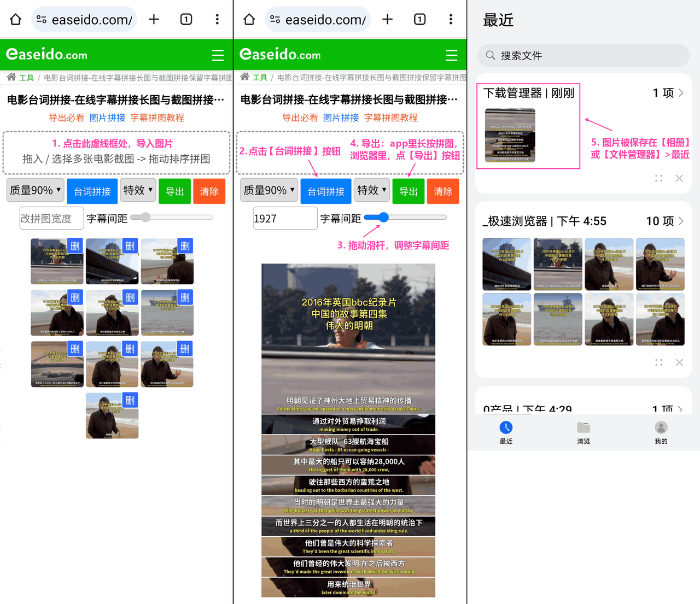Open new tab with plus in middle browser
Image resolution: width=700 pixels, height=604 pixels.
tap(388, 20)
